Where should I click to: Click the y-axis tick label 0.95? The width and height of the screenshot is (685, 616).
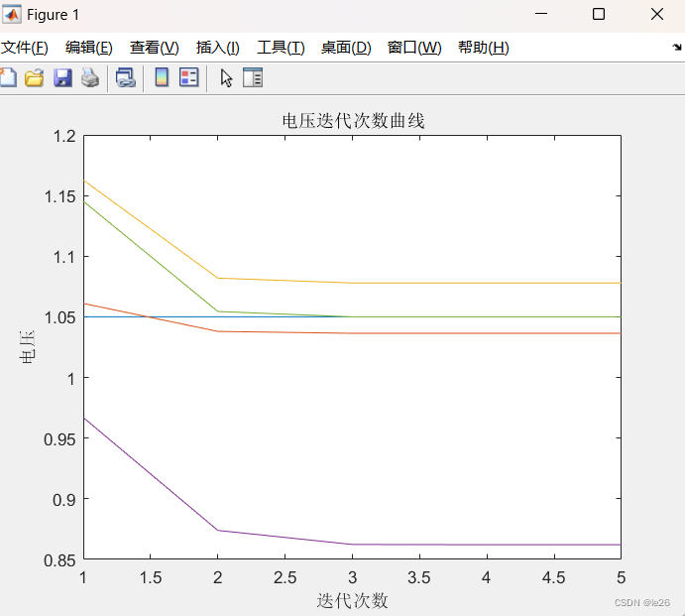pos(59,439)
